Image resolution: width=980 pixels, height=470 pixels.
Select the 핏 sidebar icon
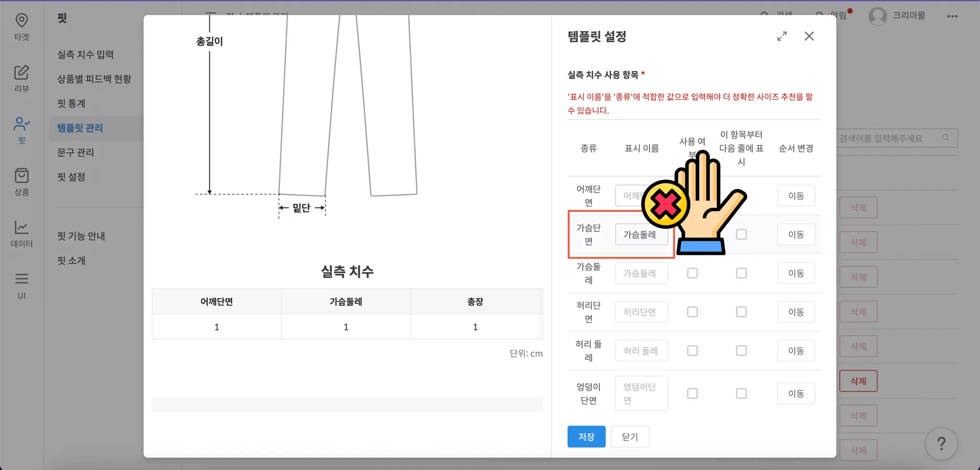click(x=22, y=130)
